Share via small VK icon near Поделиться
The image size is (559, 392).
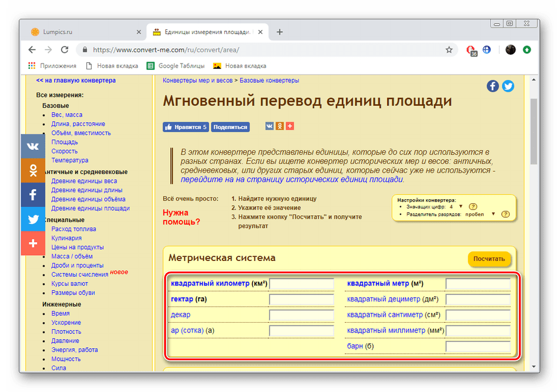[x=269, y=126]
